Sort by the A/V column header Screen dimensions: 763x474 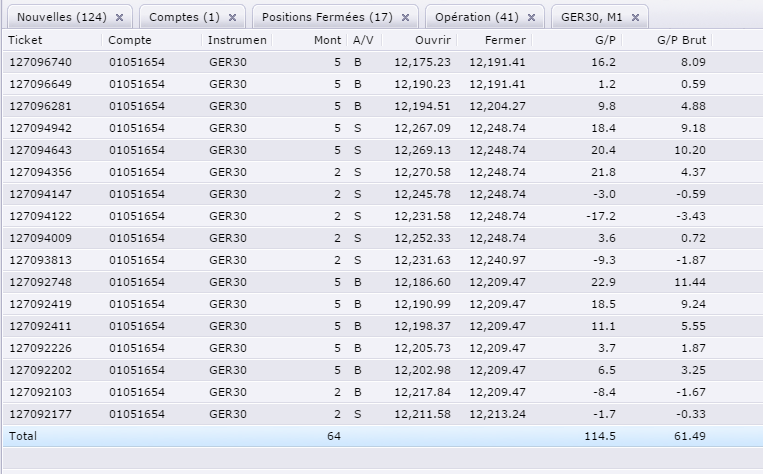pos(364,40)
